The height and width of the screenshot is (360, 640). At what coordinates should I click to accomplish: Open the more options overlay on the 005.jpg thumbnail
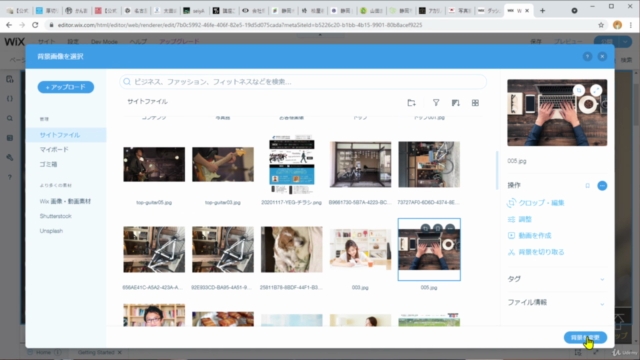(x=450, y=228)
